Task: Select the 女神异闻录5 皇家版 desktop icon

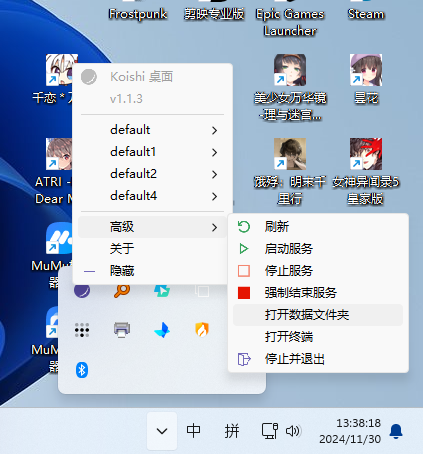Action: coord(366,154)
